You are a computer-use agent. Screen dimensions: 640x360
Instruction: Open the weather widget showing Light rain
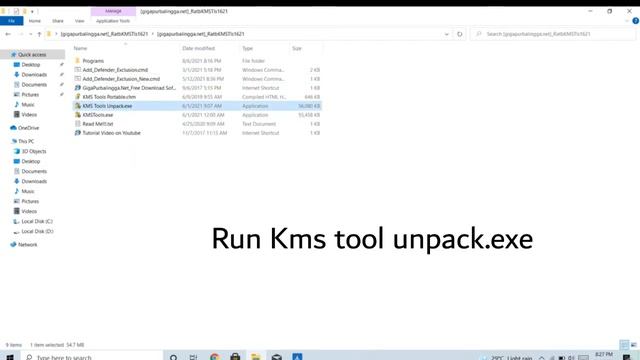507,358
